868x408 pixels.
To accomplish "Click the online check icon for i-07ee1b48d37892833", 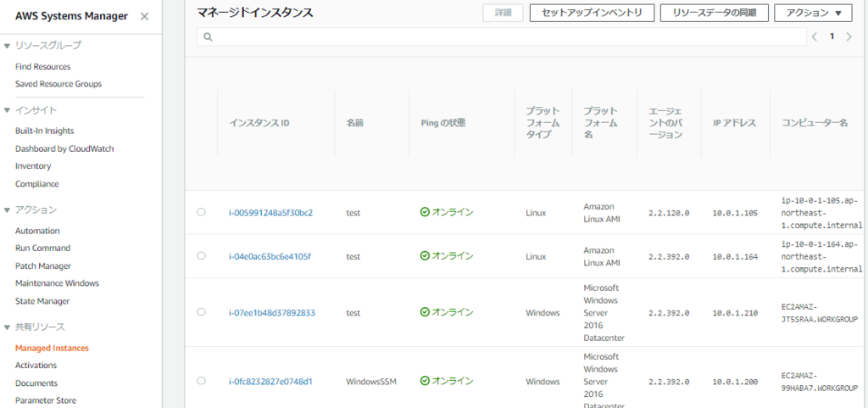I will click(425, 312).
